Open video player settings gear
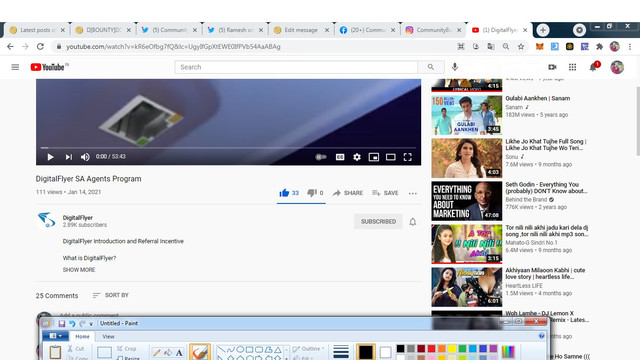The width and height of the screenshot is (640, 360). tap(357, 157)
